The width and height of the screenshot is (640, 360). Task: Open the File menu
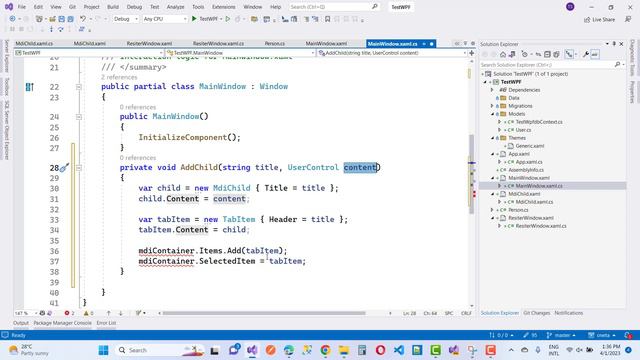click(22, 7)
